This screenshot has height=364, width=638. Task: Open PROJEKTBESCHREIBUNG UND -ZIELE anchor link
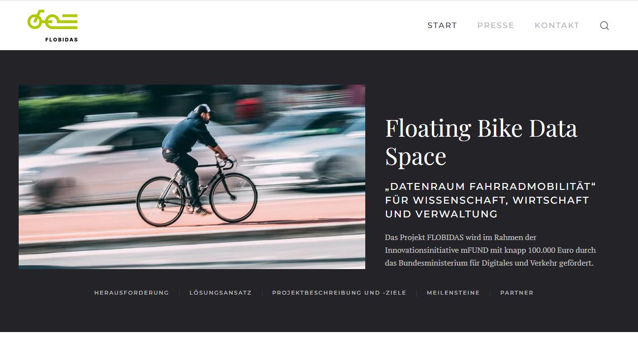(339, 293)
